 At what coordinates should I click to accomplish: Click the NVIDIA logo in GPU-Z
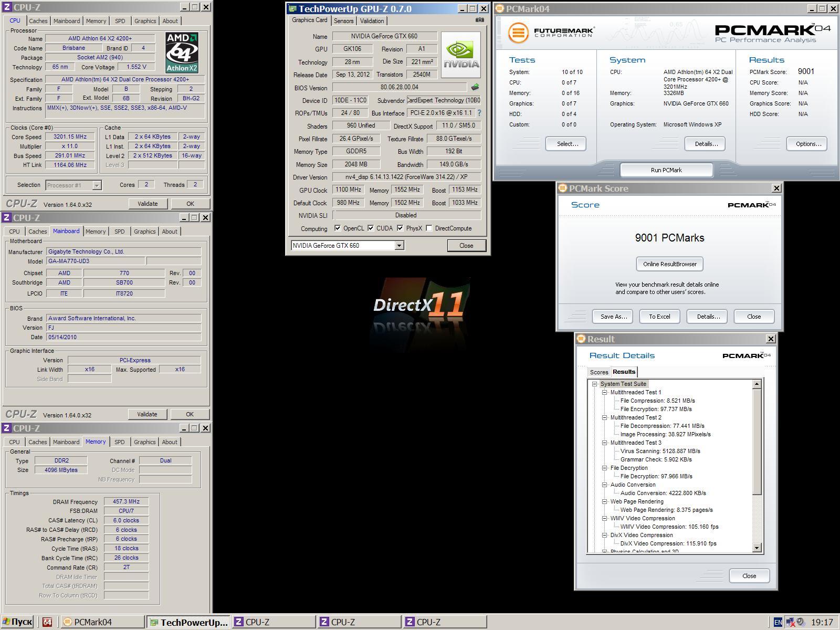point(461,55)
